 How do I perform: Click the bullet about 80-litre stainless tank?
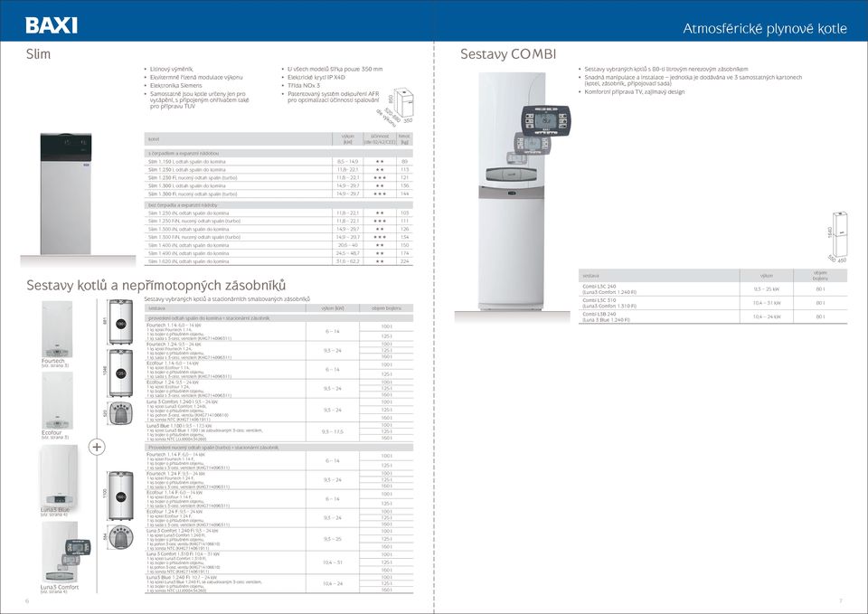click(666, 70)
